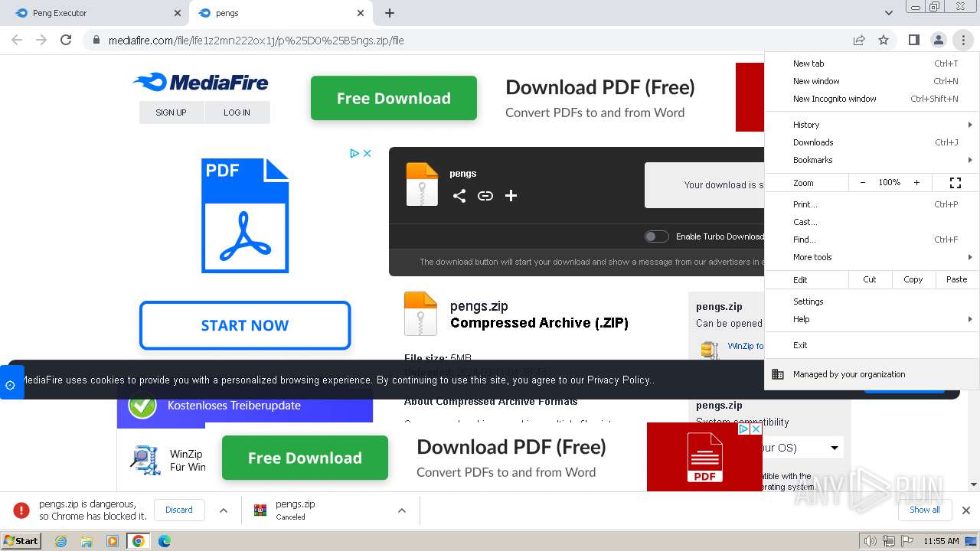The height and width of the screenshot is (551, 980).
Task: Reload the current page
Action: click(66, 40)
